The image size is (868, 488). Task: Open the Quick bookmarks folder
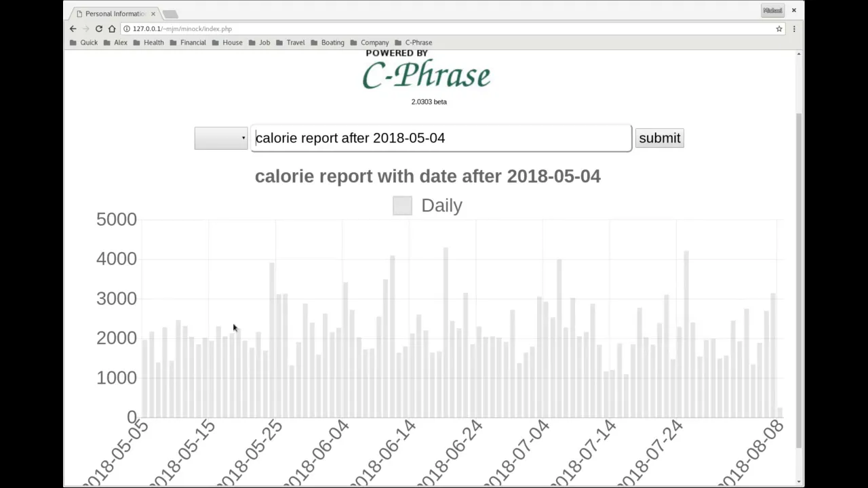click(x=83, y=42)
